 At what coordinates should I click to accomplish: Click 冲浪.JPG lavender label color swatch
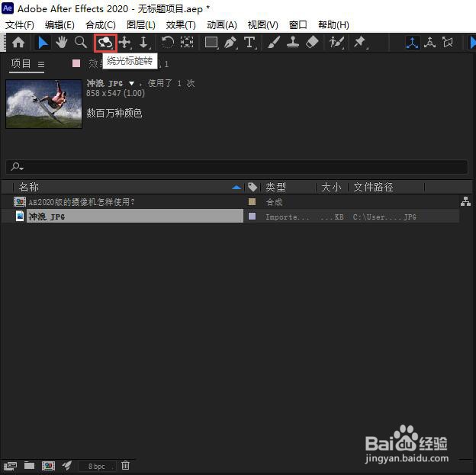[x=252, y=217]
